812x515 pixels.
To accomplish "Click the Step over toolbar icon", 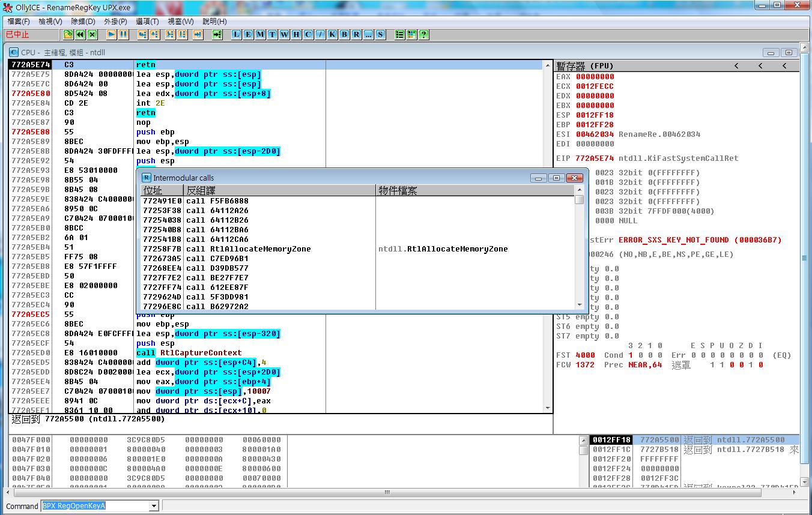I will point(155,35).
